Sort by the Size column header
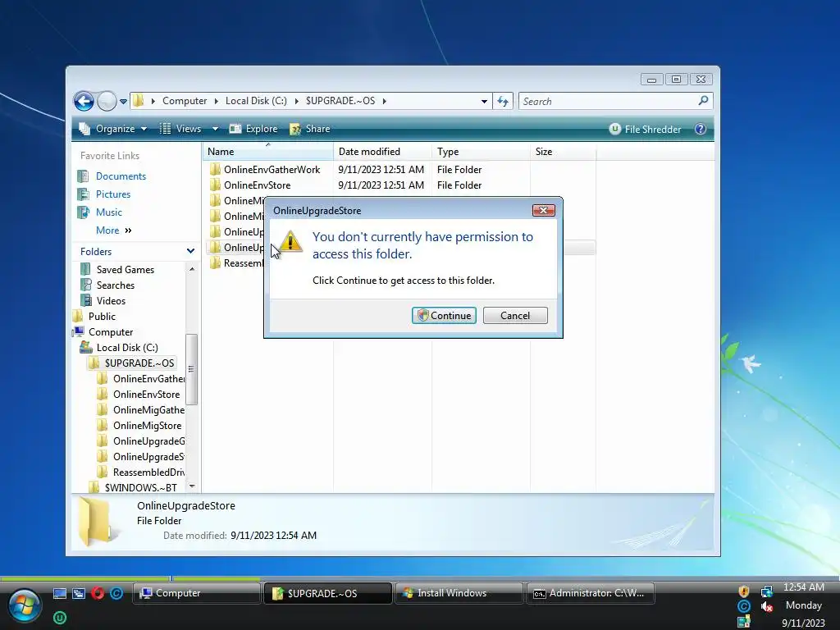The image size is (840, 630). coord(563,152)
